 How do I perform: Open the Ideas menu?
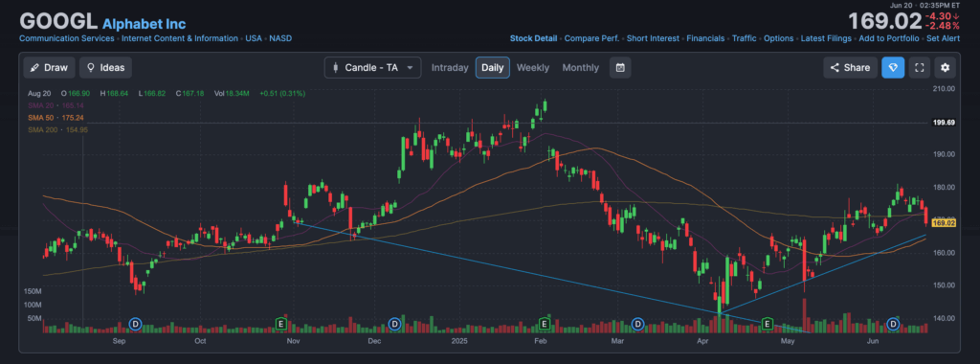[105, 68]
